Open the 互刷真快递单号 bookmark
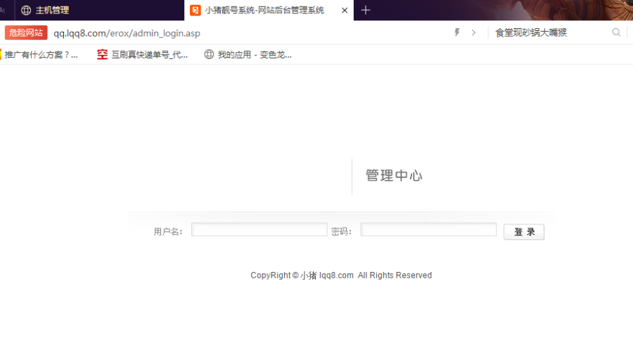This screenshot has width=633, height=364. tap(142, 55)
